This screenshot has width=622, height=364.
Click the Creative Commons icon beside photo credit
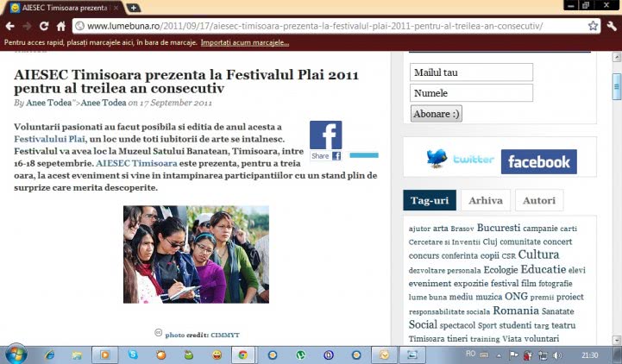coord(158,333)
